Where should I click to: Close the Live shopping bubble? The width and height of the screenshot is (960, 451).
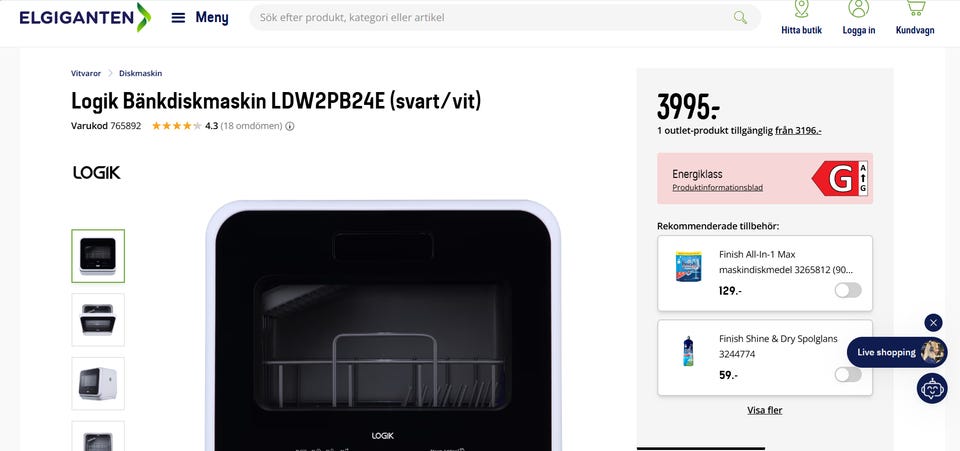pyautogui.click(x=933, y=322)
